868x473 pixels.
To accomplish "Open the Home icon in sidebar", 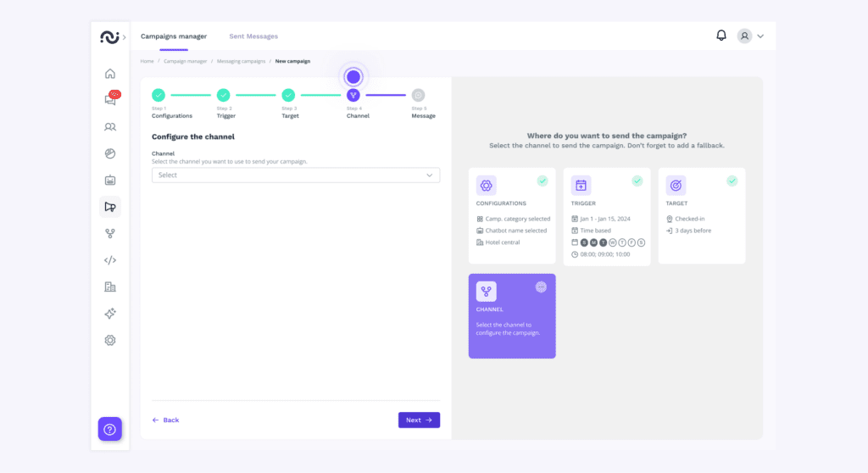I will (x=109, y=74).
